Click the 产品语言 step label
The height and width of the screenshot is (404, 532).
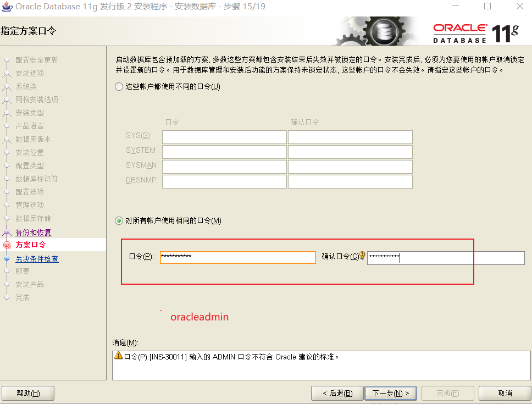coord(30,126)
